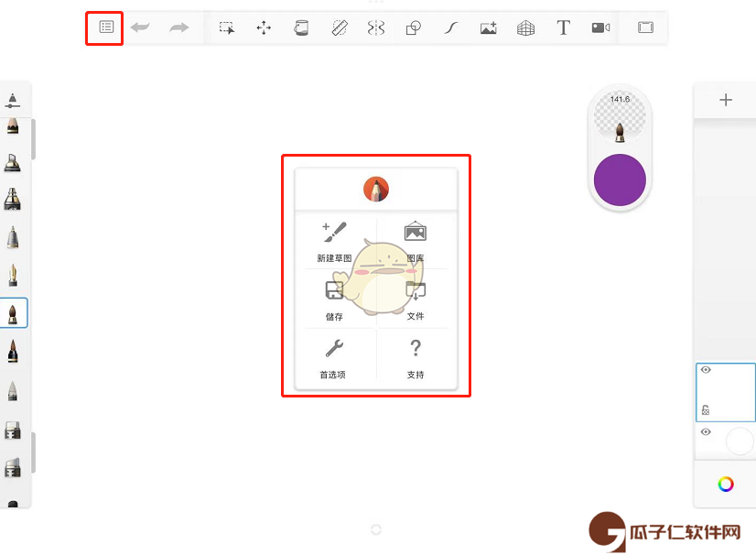
Task: Open the 文件 menu entry
Action: (416, 300)
